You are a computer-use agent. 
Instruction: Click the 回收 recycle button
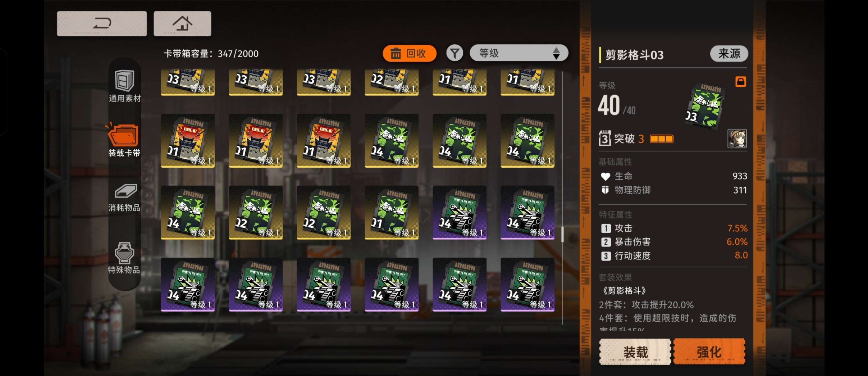click(409, 54)
